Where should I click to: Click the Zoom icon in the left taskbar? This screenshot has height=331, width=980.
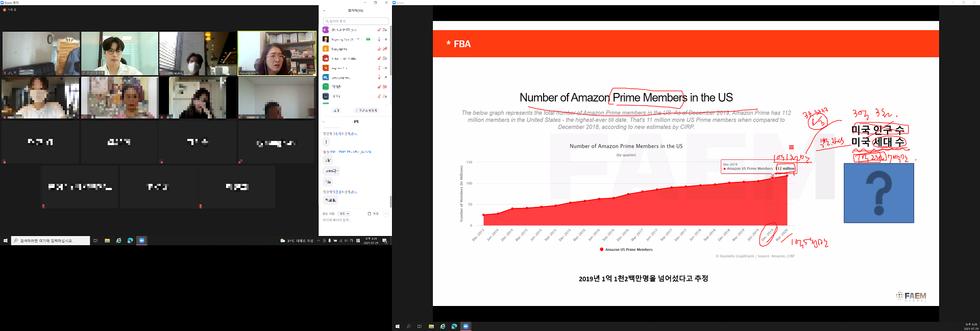[142, 241]
